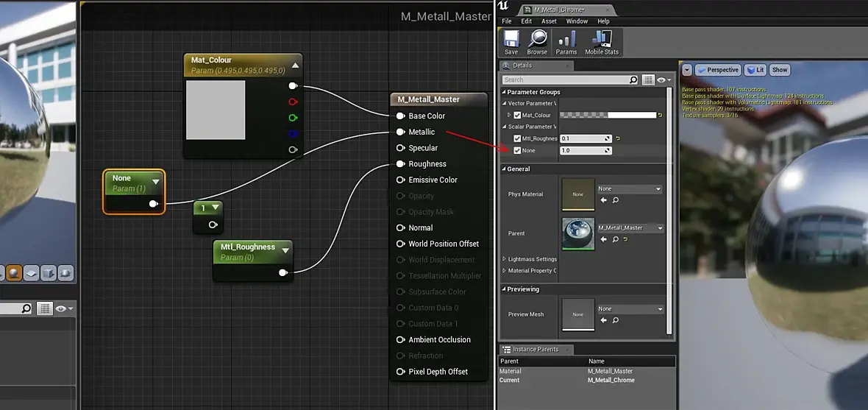Click the grid view icon in left panel

[x=44, y=308]
